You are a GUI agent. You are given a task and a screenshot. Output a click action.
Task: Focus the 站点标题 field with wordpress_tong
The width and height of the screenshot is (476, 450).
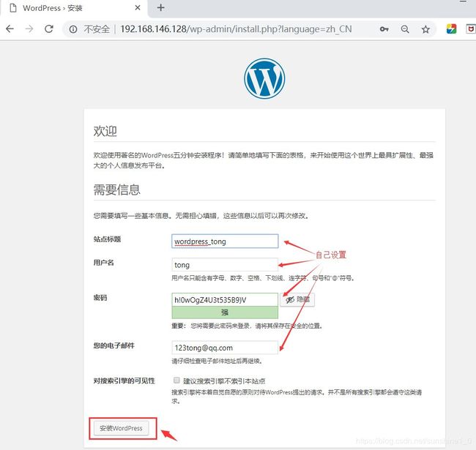pyautogui.click(x=225, y=241)
